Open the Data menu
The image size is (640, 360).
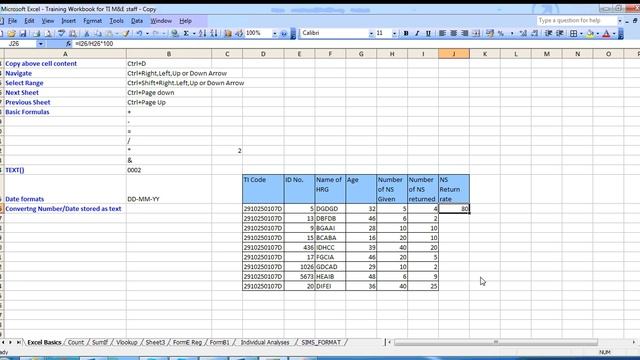[137, 21]
